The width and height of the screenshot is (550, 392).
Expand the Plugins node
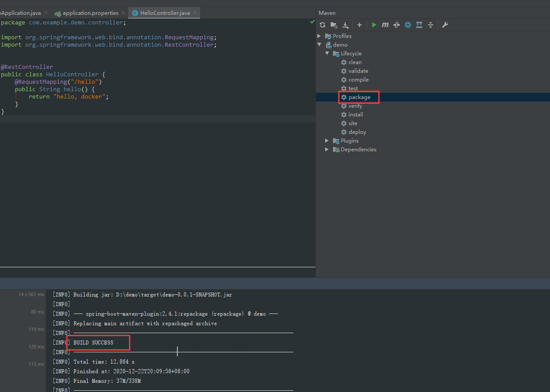click(x=327, y=140)
